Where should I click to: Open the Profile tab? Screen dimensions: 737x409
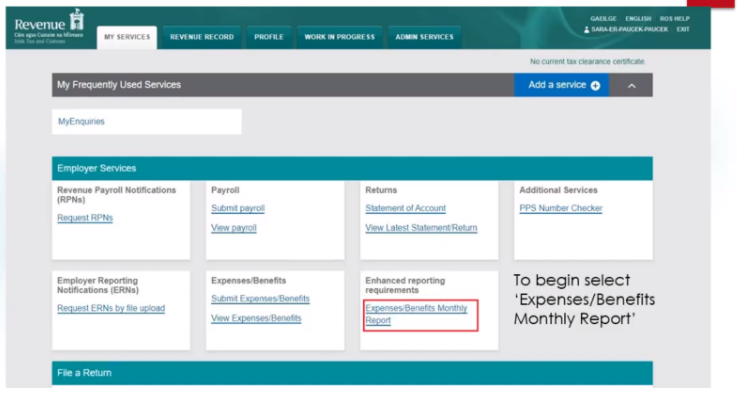click(269, 37)
